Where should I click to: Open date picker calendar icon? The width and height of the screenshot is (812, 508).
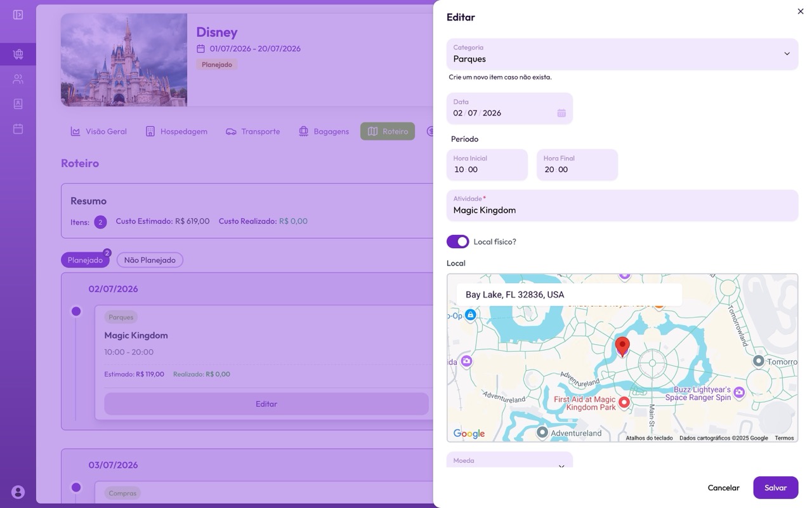tap(561, 113)
